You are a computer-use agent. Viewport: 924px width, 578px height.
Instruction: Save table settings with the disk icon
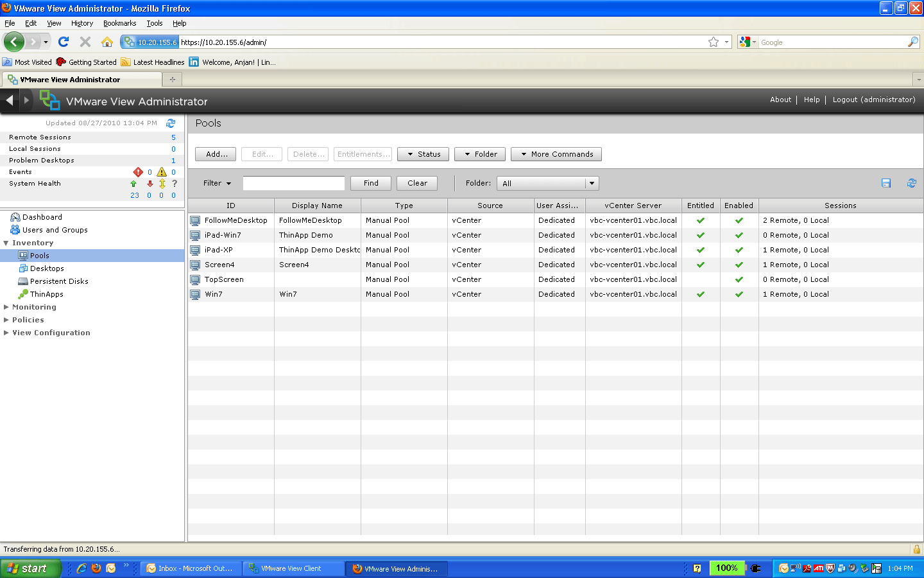(x=886, y=183)
